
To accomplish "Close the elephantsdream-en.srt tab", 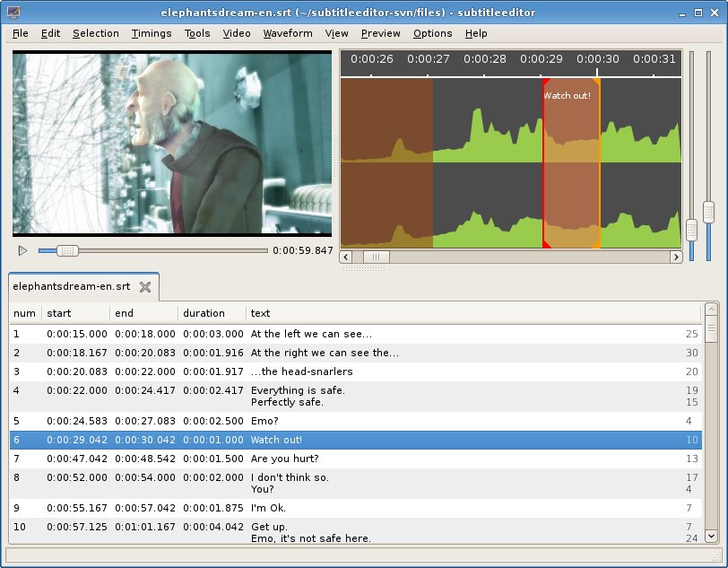I will tap(145, 287).
